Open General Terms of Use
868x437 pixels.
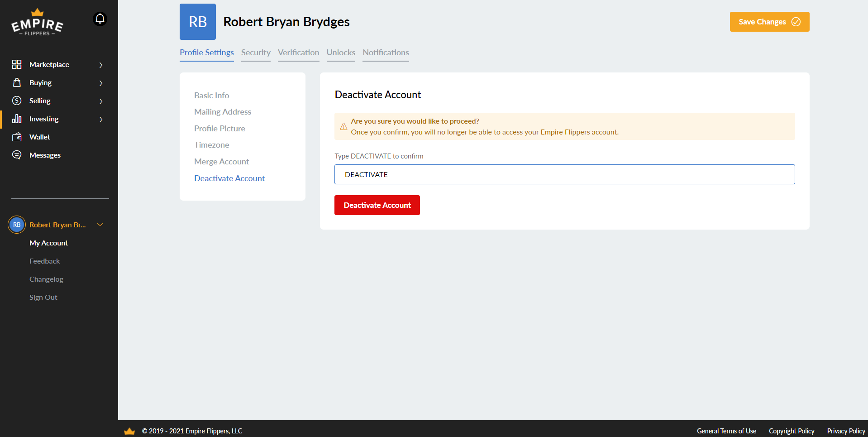point(726,431)
